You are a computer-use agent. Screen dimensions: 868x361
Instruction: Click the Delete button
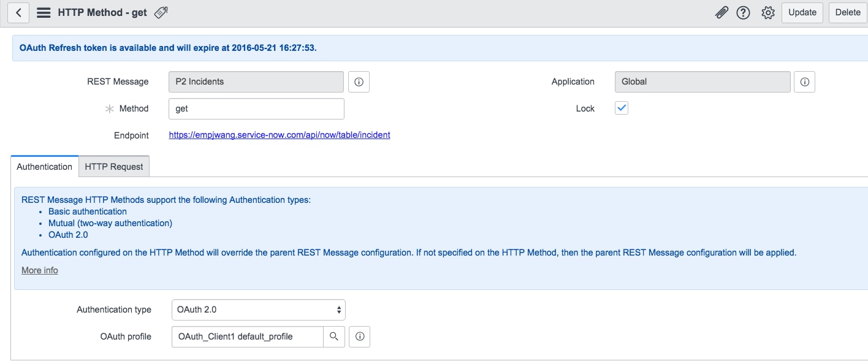[x=847, y=12]
